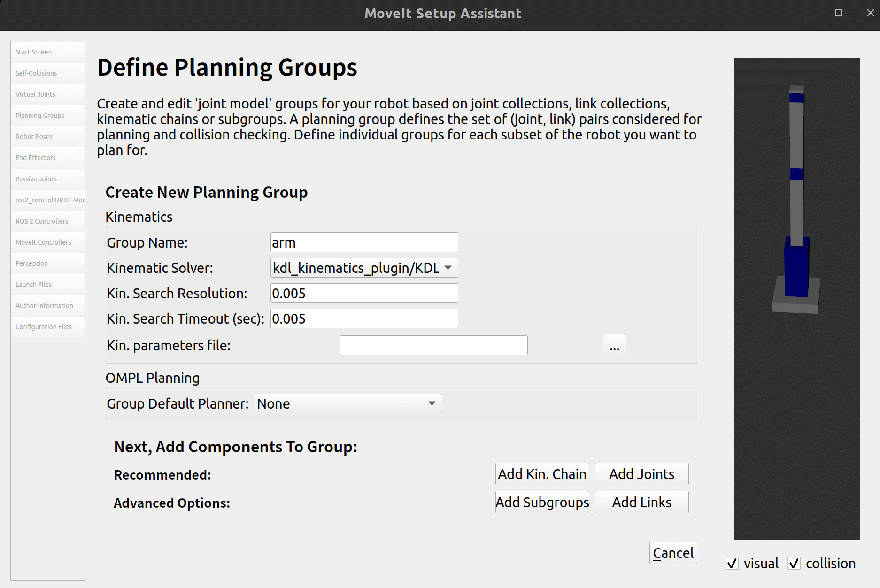Expand the Group Default Planner dropdown
The width and height of the screenshot is (880, 588).
[x=348, y=404]
